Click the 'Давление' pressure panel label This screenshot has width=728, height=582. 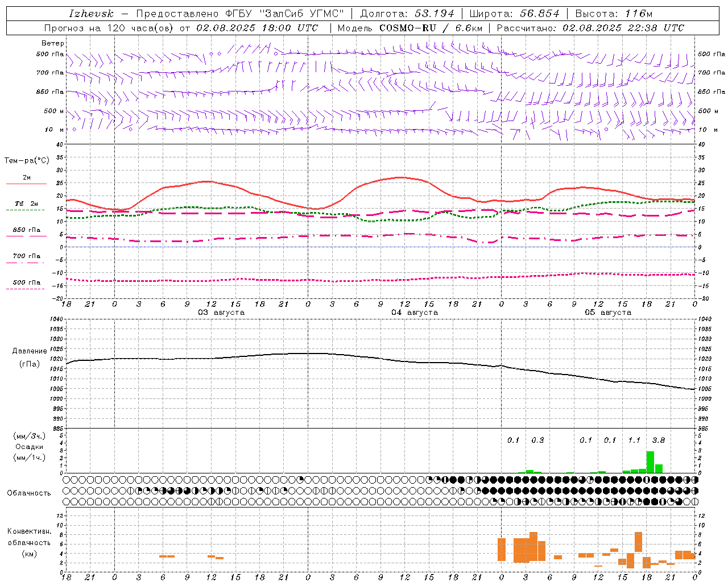(x=30, y=351)
